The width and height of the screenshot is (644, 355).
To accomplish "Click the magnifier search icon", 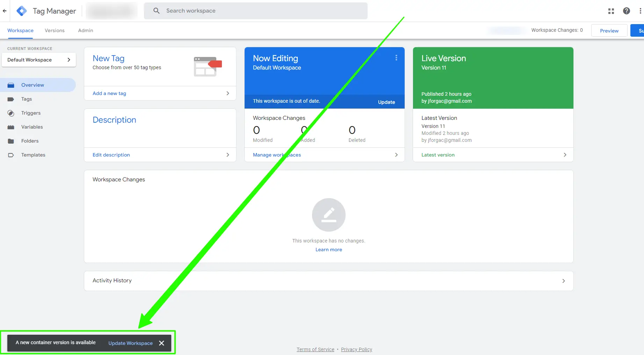I will (157, 11).
